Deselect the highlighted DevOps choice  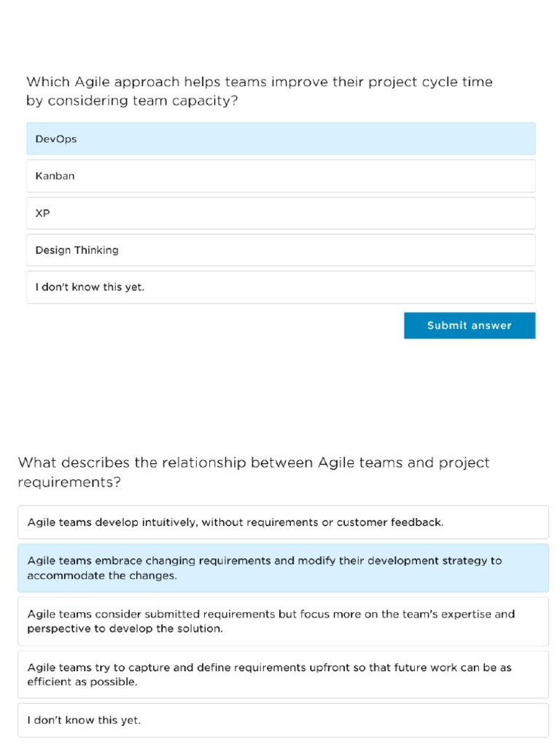tap(281, 139)
